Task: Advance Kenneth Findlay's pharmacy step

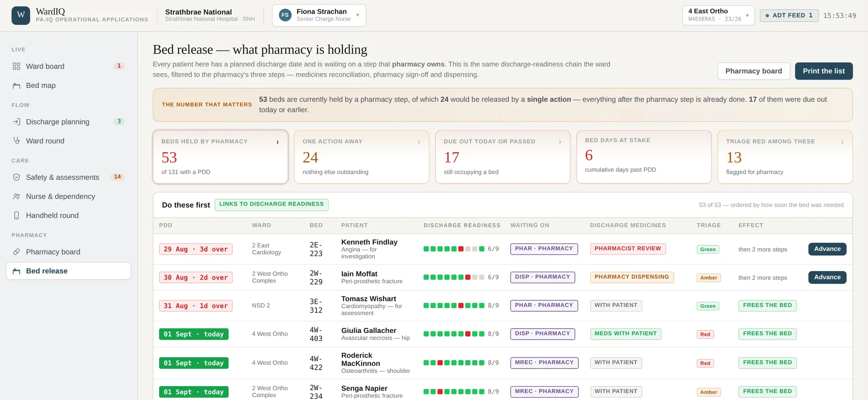Action: coord(827,249)
